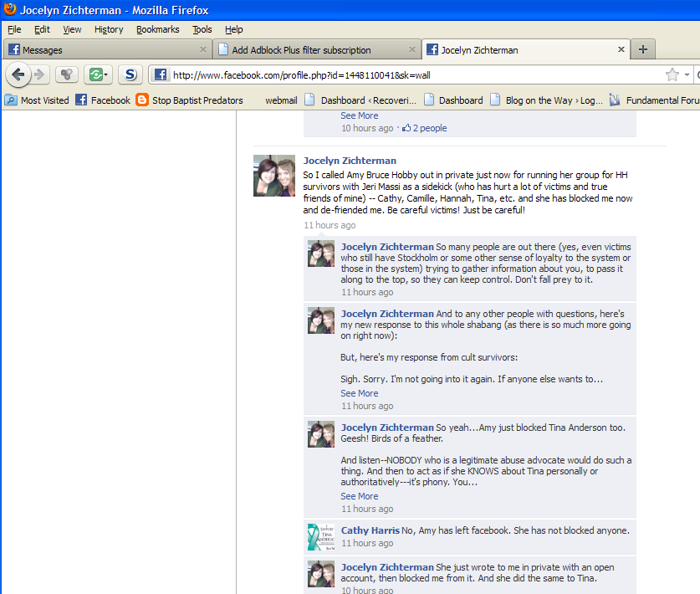Open the webmail bookmark
This screenshot has height=594, width=700.
click(x=281, y=100)
